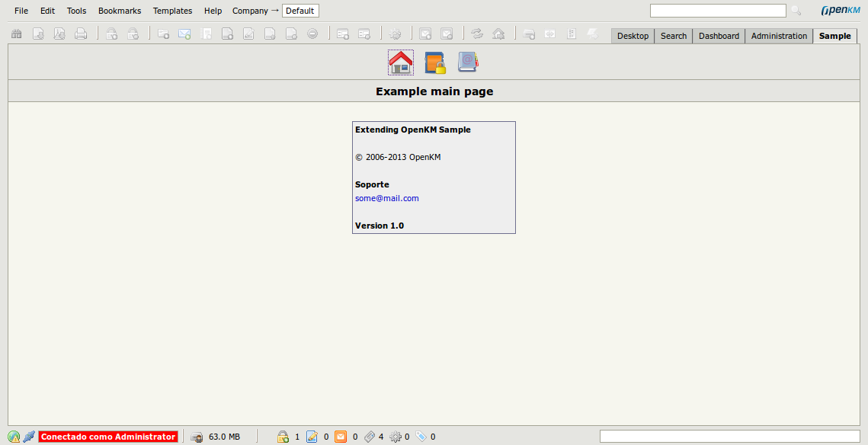Click the remove property group toolbar icon
The width and height of the screenshot is (868, 445).
click(x=364, y=34)
